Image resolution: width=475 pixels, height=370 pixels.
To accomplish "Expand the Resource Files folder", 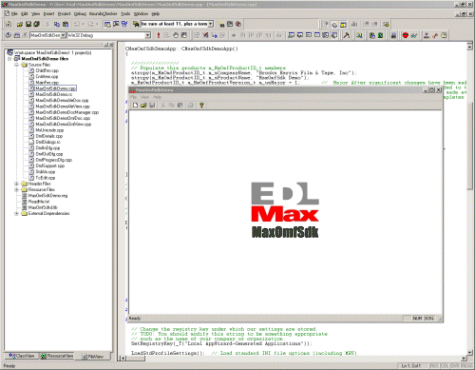I will click(x=16, y=190).
